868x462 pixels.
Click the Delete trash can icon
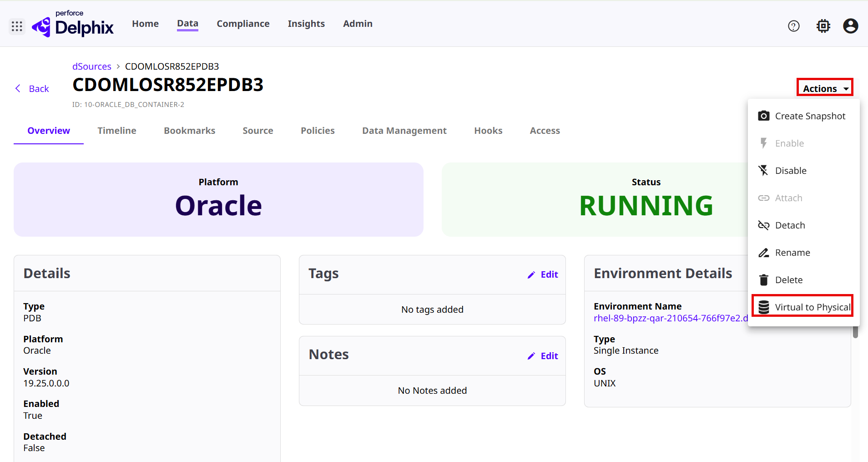[x=764, y=280]
